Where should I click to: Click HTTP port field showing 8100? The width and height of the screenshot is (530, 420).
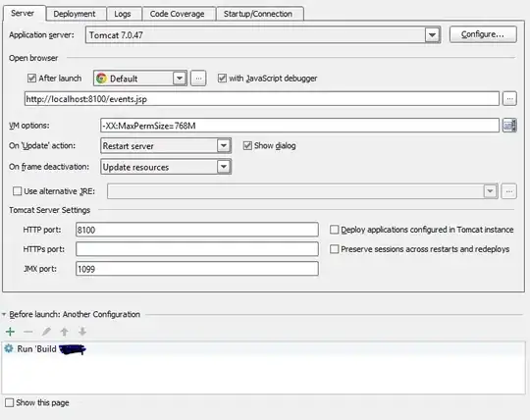[197, 230]
